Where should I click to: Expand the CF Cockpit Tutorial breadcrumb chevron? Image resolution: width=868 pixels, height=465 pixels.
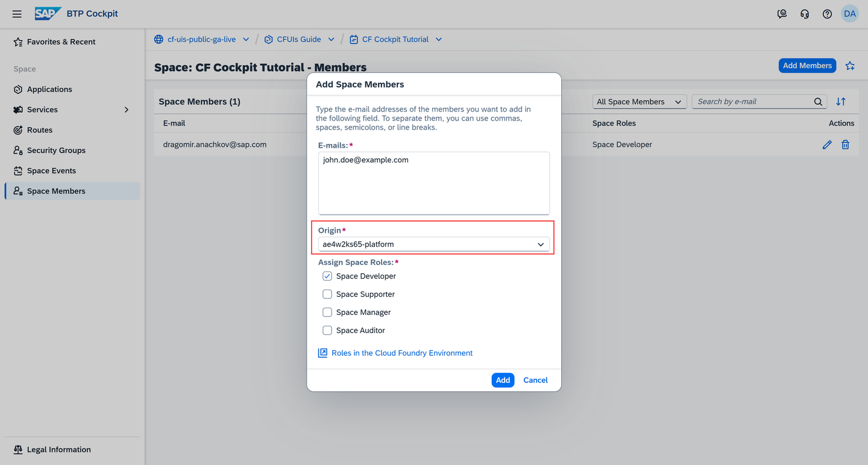438,39
